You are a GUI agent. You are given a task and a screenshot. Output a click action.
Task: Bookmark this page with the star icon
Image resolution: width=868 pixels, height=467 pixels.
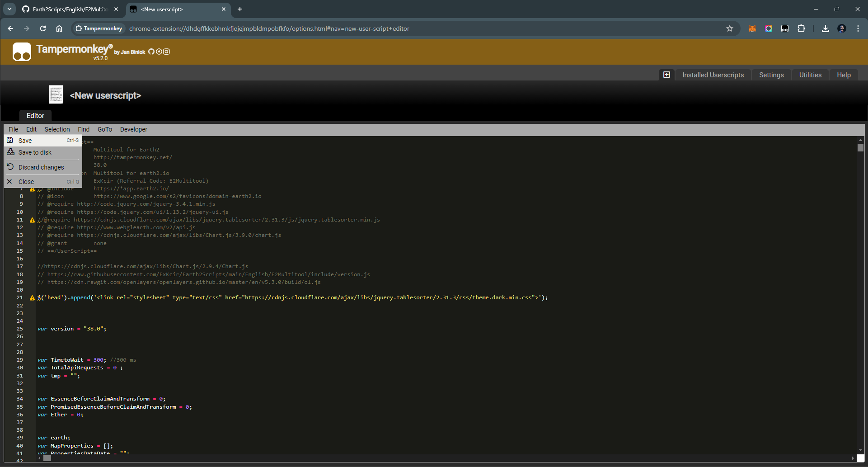729,28
